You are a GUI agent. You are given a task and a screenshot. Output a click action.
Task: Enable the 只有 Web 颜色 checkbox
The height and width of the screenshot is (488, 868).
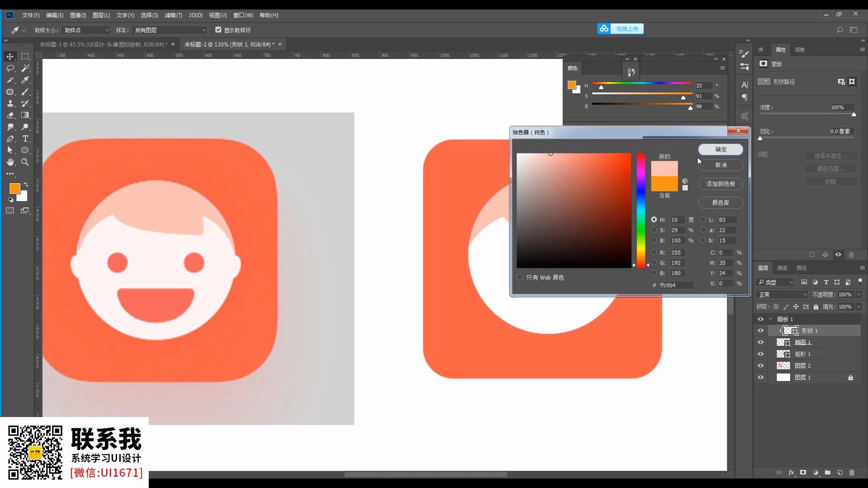coord(520,277)
